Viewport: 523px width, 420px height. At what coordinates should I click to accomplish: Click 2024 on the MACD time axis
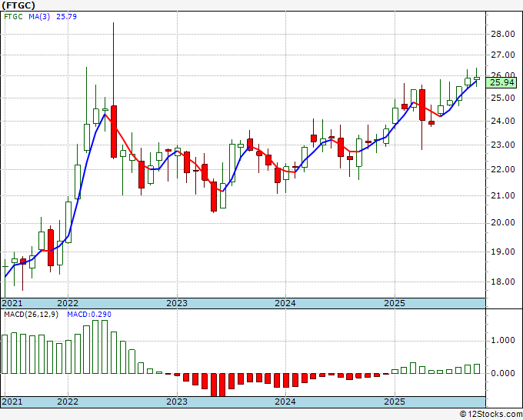tap(285, 402)
